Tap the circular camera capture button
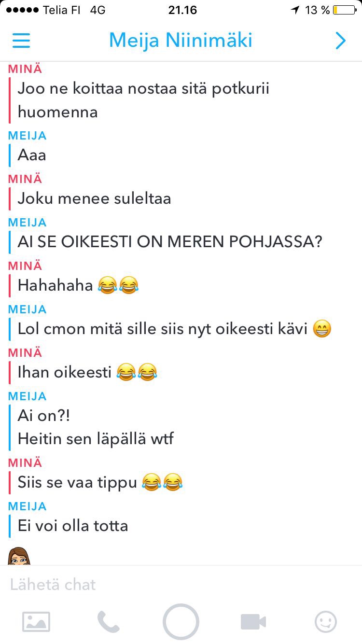This screenshot has width=362, height=644. pos(181,622)
